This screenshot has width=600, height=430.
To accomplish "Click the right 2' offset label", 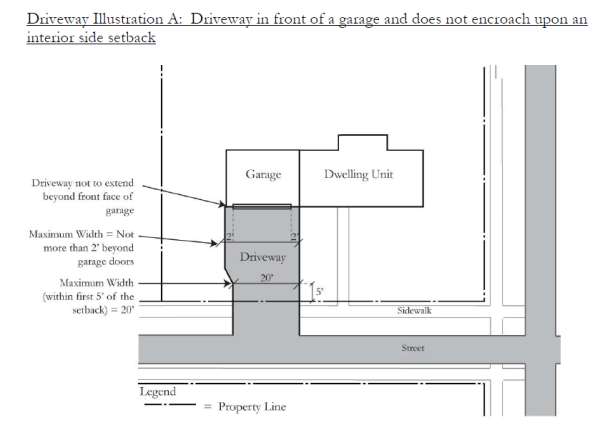I will pyautogui.click(x=294, y=236).
